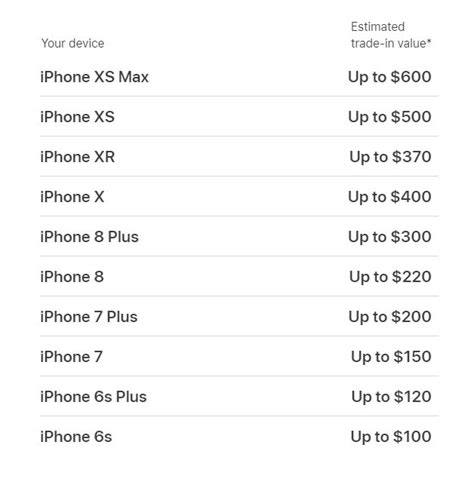Click the Up to $500 trade-in value
The image size is (474, 491).
click(x=390, y=117)
